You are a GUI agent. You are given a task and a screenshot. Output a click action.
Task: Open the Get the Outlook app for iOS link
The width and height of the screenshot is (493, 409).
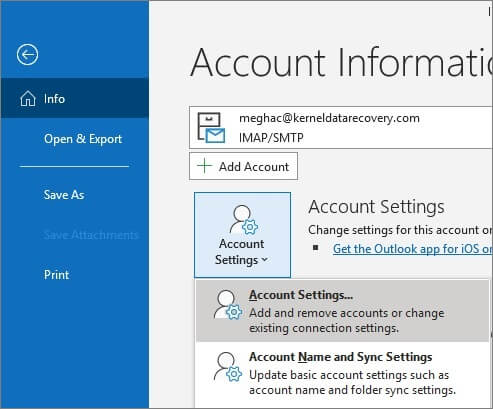tap(413, 249)
